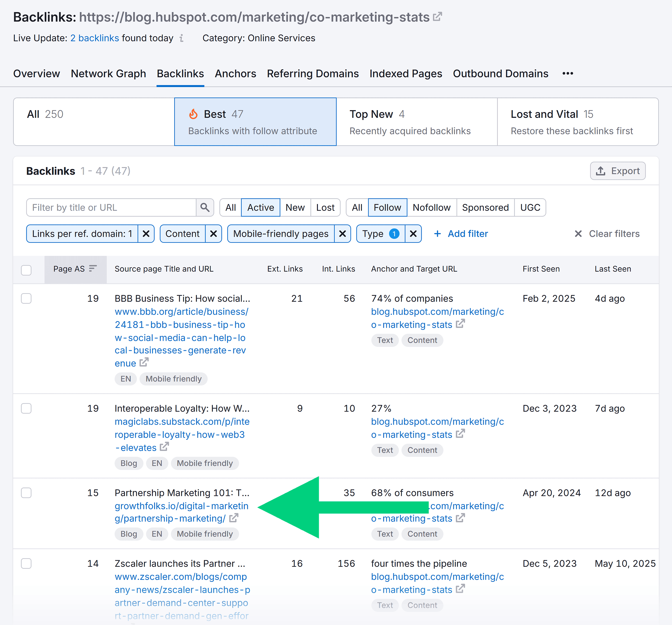Viewport: 672px width, 625px height.
Task: Click the search magnifier icon
Action: [205, 207]
